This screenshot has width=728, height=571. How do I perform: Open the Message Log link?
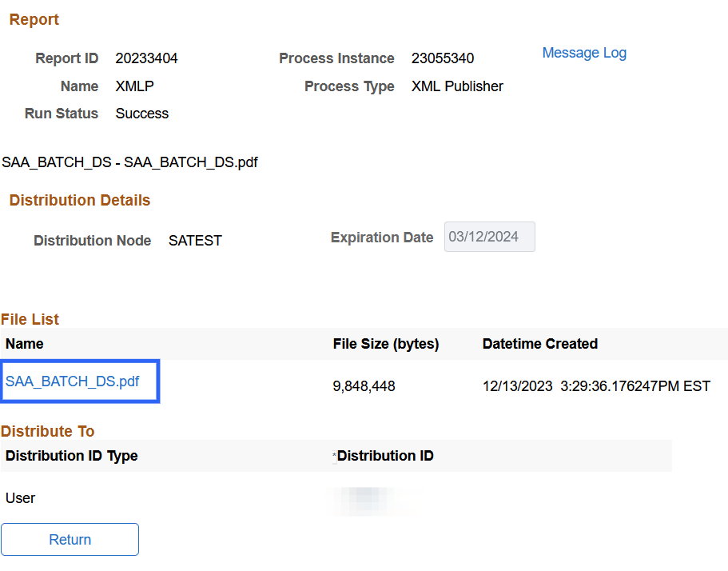point(583,53)
